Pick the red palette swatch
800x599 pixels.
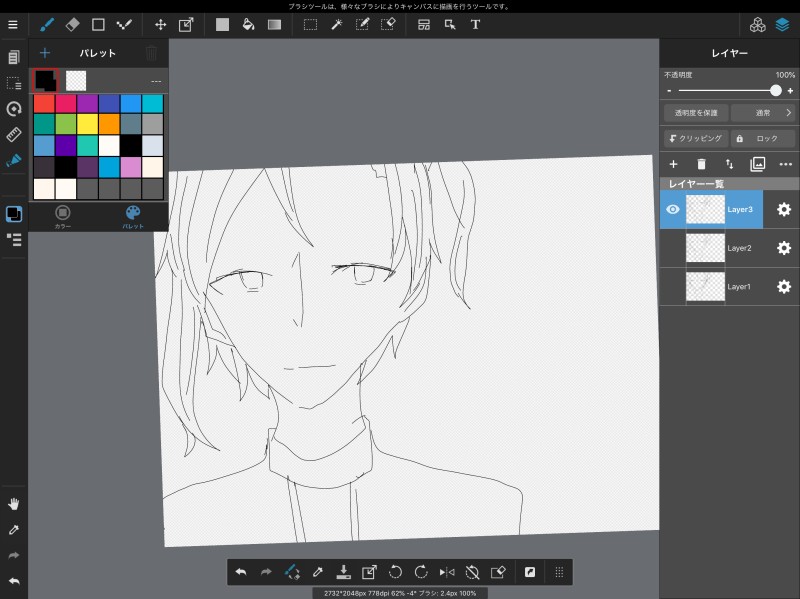pyautogui.click(x=44, y=103)
